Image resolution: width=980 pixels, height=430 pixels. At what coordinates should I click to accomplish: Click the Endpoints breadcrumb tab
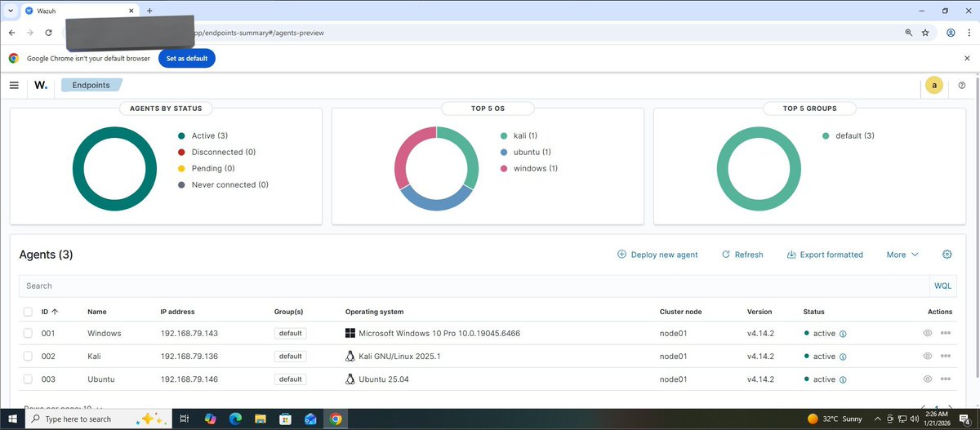(91, 85)
